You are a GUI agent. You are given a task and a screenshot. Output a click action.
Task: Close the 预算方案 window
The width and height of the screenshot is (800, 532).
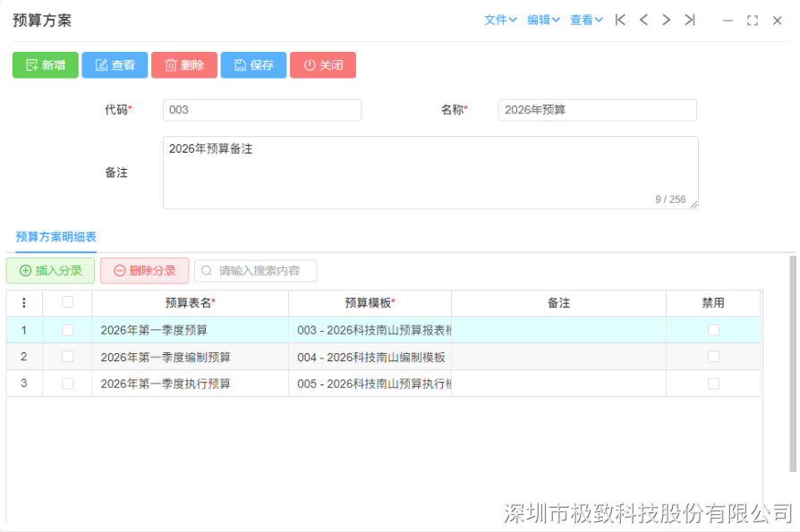pos(777,21)
